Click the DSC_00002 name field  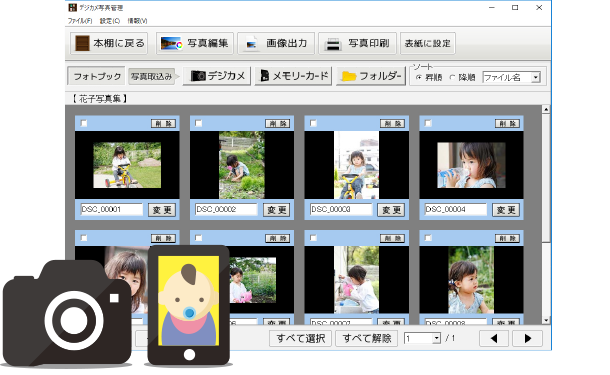[x=226, y=210]
